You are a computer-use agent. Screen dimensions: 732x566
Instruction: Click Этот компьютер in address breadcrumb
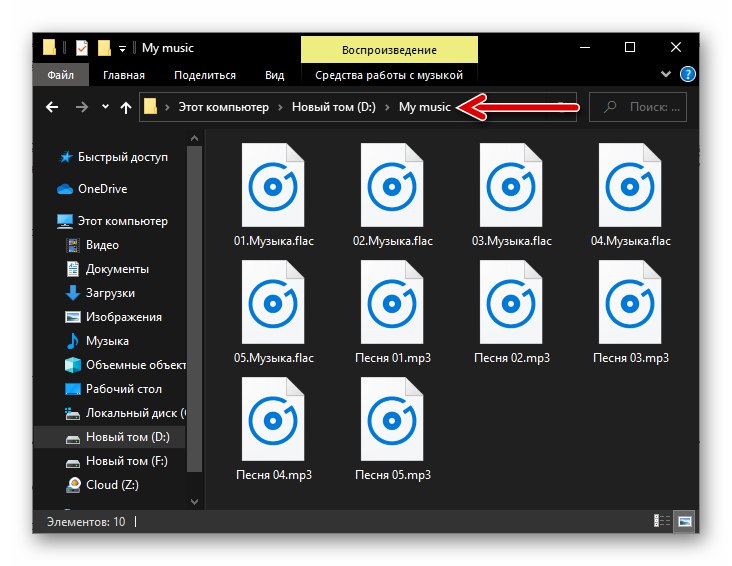(224, 107)
